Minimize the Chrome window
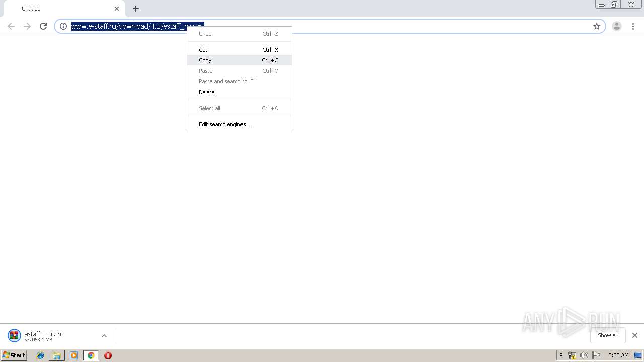 point(602,5)
